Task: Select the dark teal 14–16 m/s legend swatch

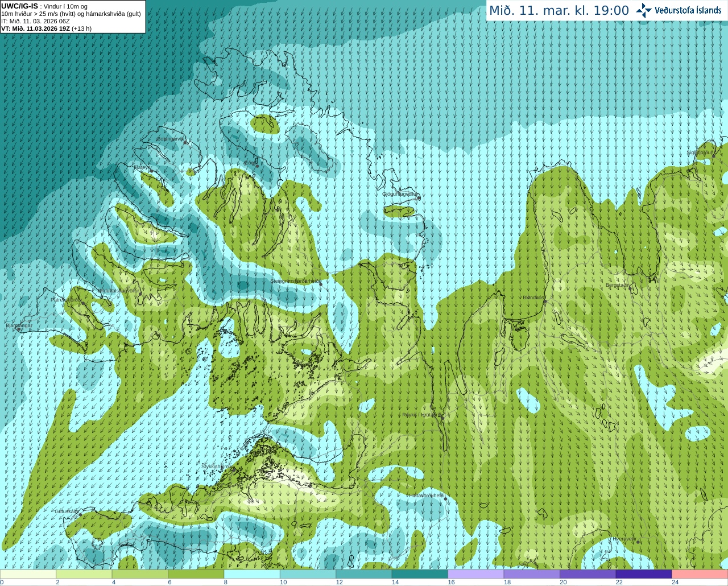Action: tap(420, 574)
